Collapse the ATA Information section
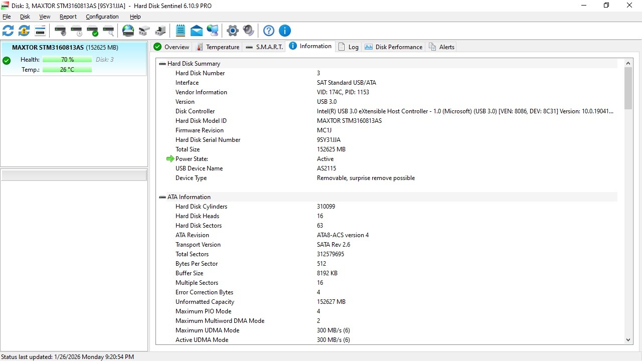 (x=162, y=197)
